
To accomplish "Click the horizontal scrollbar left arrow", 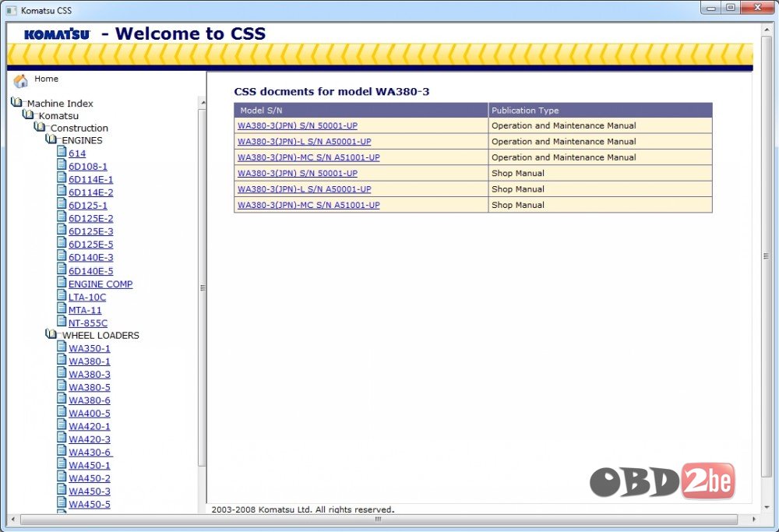I will 13,519.
